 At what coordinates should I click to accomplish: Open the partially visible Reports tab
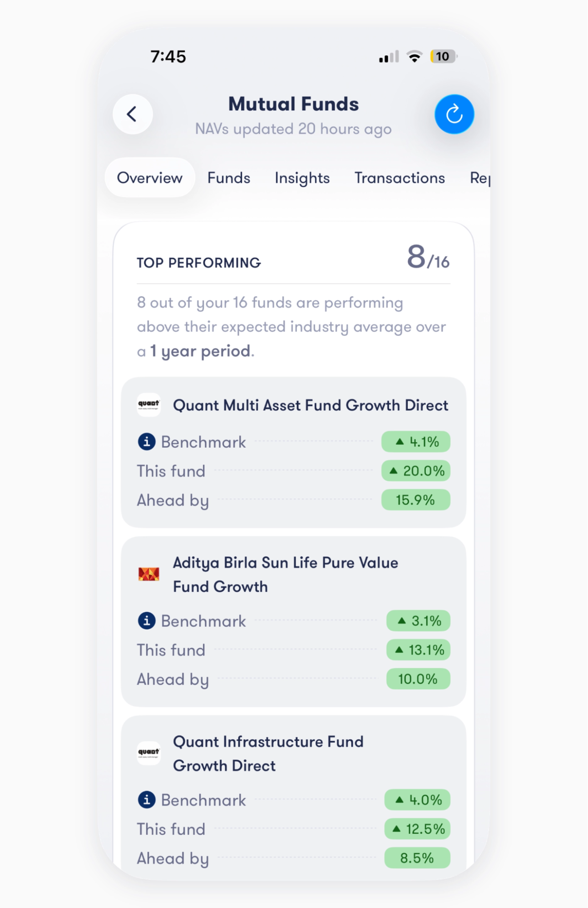tap(480, 178)
